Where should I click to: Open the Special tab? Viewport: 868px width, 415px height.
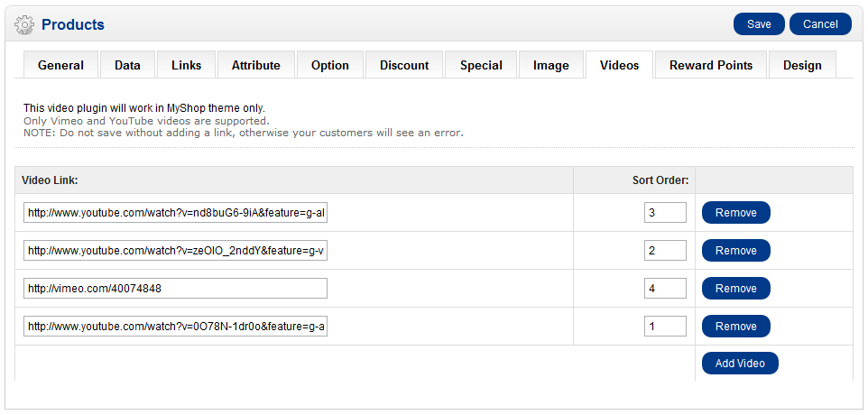481,65
